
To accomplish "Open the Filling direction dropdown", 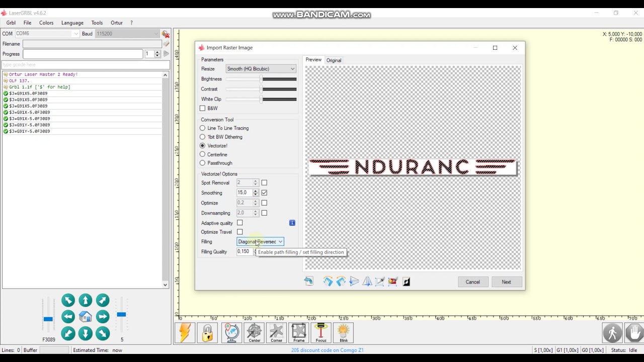I will tap(260, 242).
